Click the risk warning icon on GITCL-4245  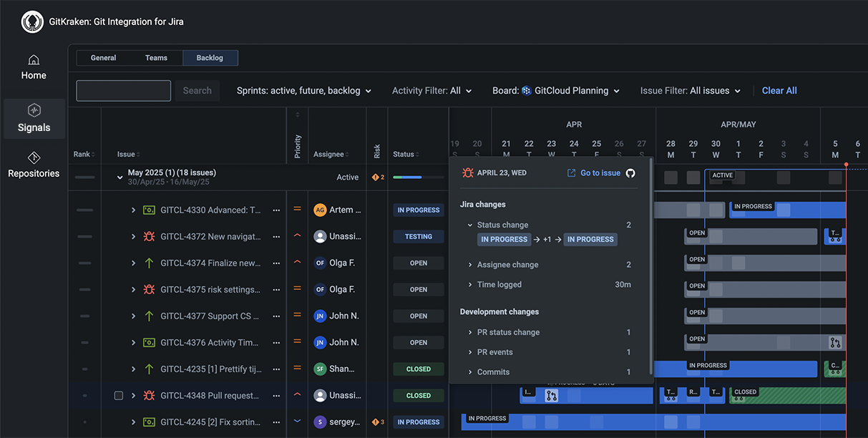pos(376,422)
